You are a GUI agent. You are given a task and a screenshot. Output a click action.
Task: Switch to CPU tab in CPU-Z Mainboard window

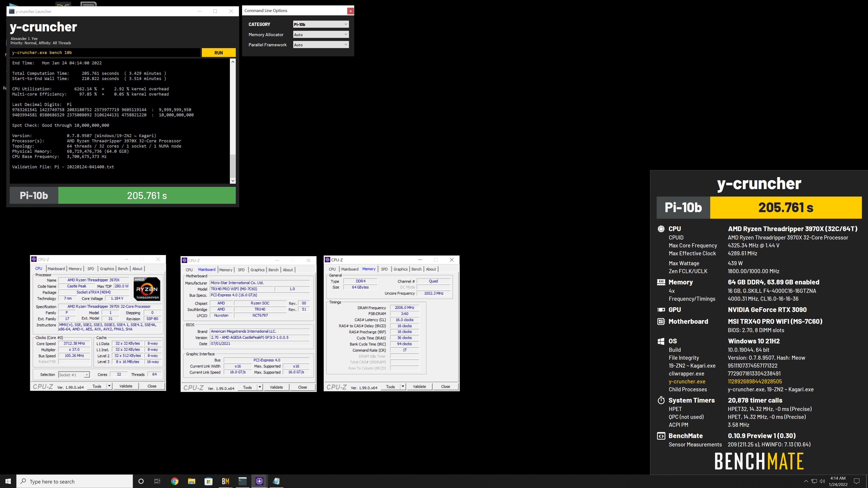point(189,270)
